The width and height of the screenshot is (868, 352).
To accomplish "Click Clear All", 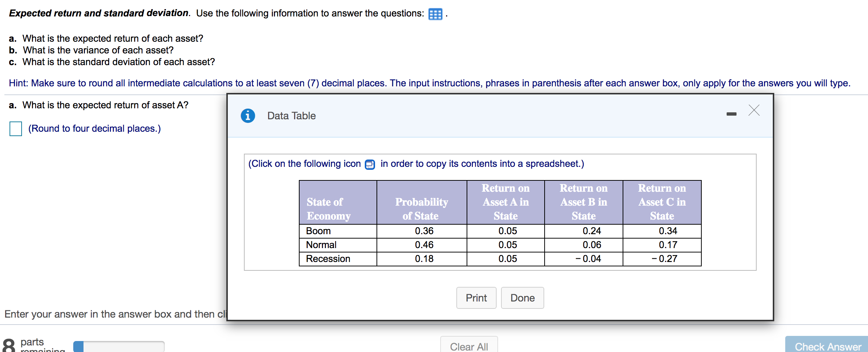I will pos(469,346).
